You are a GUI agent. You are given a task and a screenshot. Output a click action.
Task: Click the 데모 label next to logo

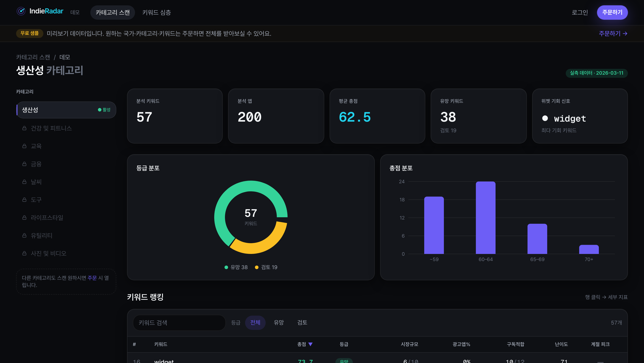[75, 12]
